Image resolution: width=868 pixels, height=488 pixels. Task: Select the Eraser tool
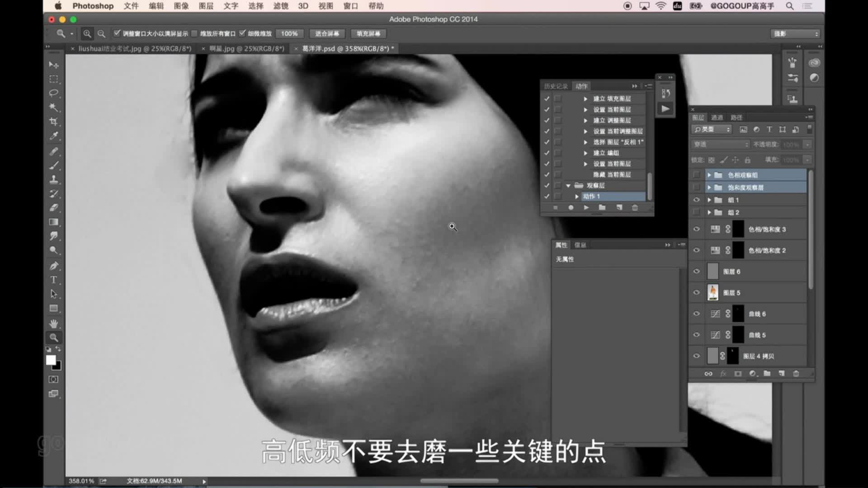point(54,208)
